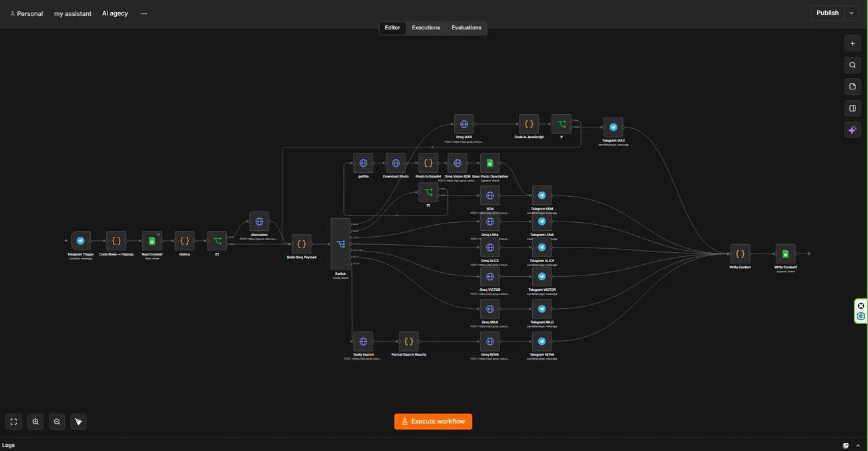
Task: Click the tidy up nodes icon
Action: click(x=79, y=422)
